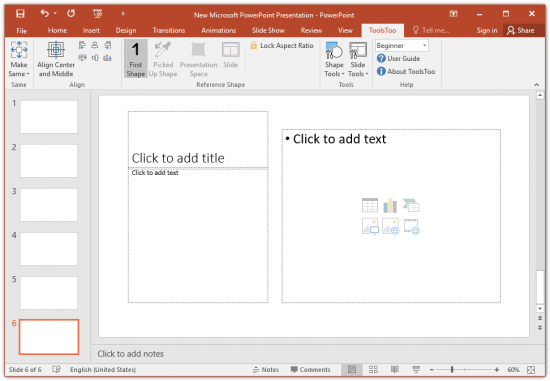Open the Beginner level combo box
This screenshot has width=550, height=381.
click(402, 46)
